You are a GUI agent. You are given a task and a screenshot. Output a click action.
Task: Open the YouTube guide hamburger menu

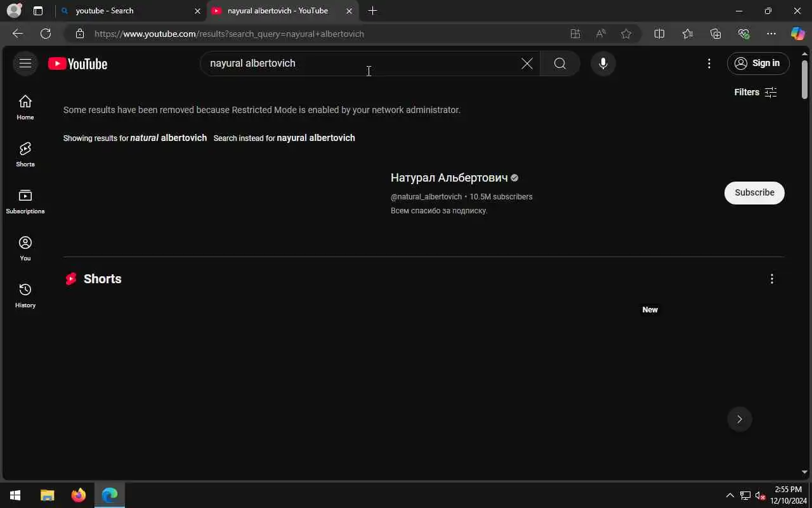click(25, 63)
